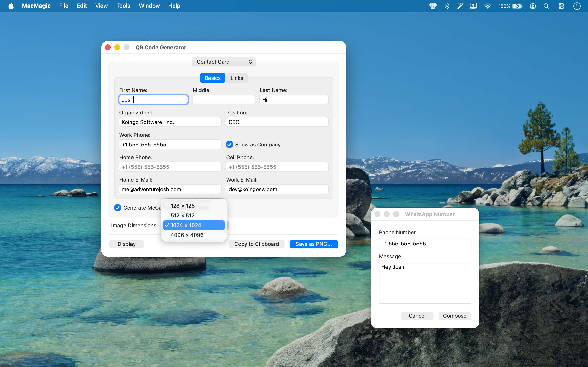This screenshot has height=367, width=588.
Task: Toggle the Generate MeCard checkbox
Action: click(x=118, y=208)
